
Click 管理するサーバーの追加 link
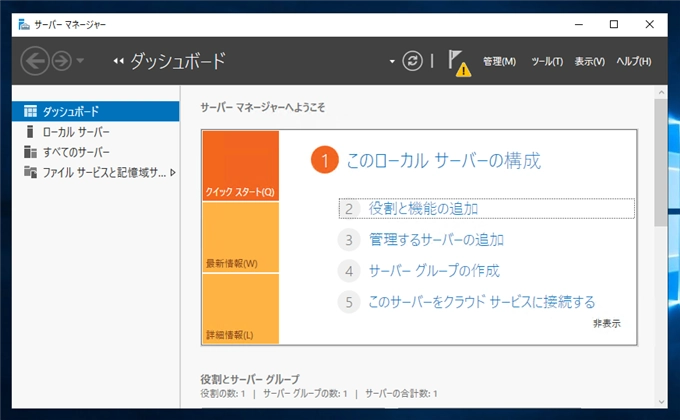click(436, 240)
